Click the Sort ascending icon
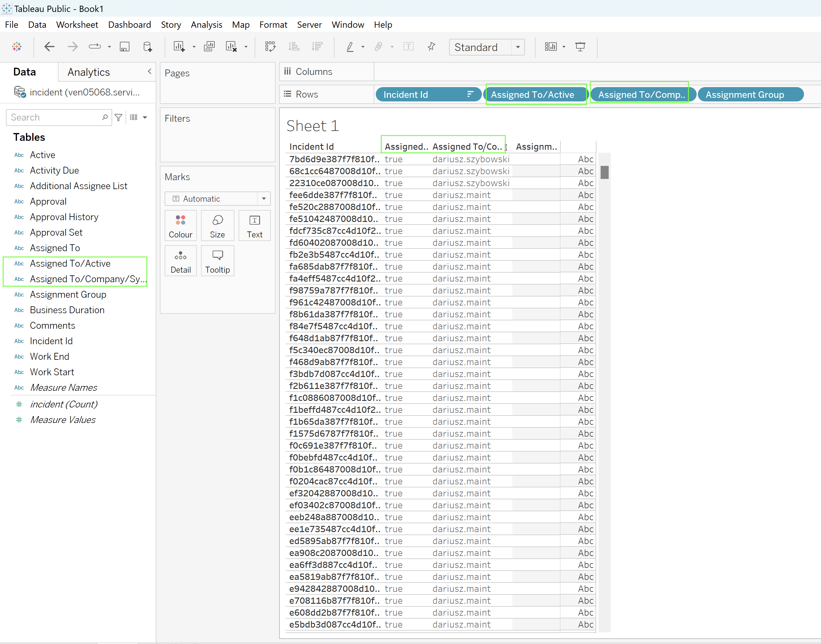 pyautogui.click(x=294, y=47)
